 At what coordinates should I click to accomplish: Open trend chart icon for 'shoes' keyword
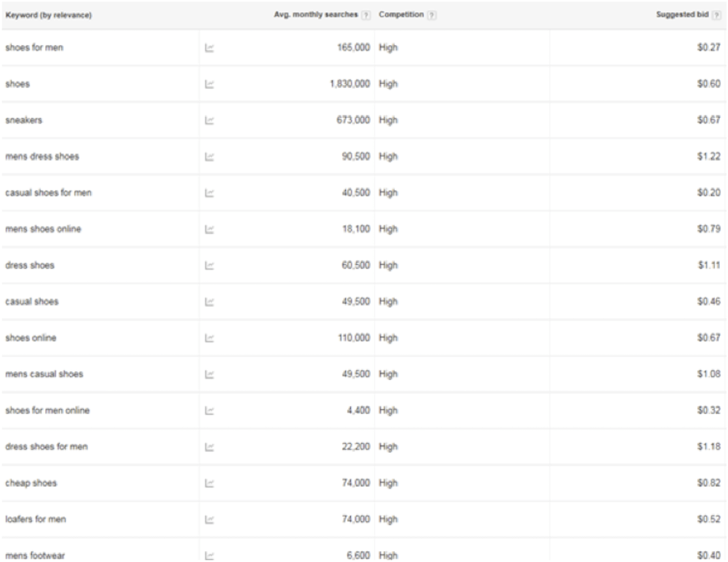coord(209,84)
